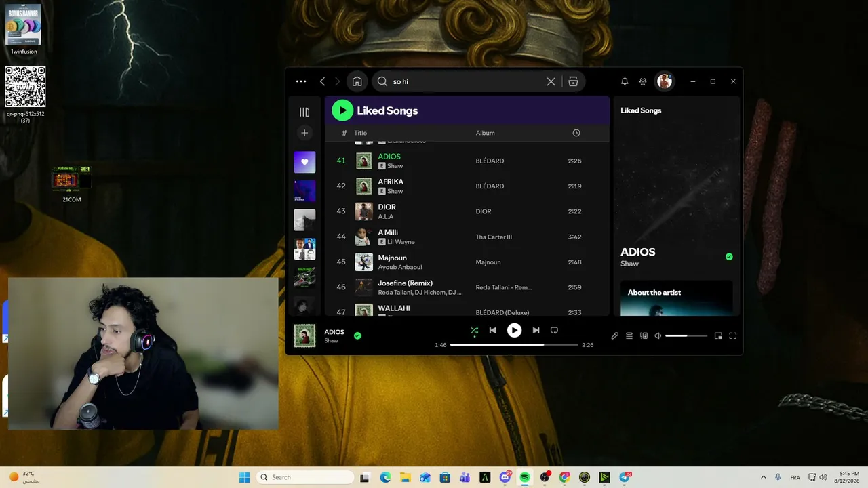
Task: Toggle repeat mode
Action: [x=554, y=330]
